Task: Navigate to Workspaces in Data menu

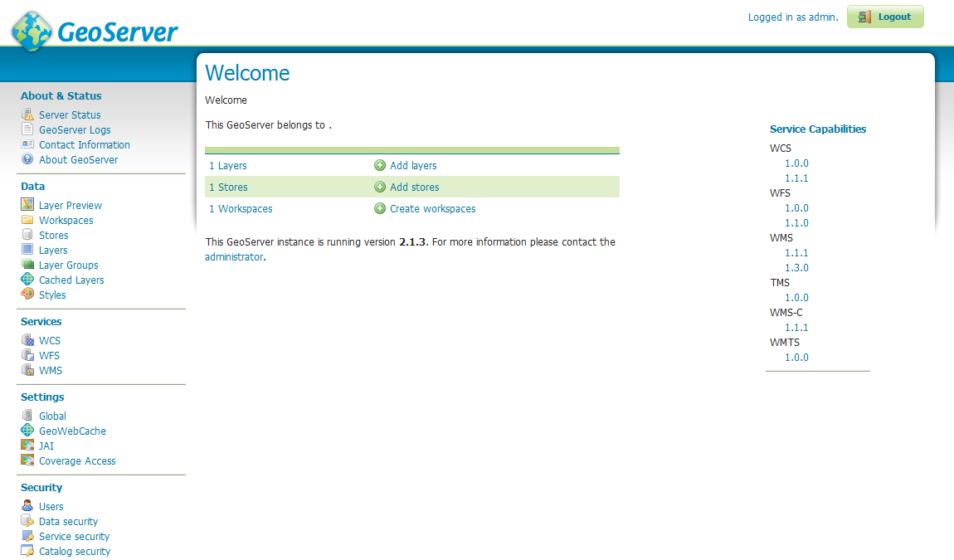Action: point(66,221)
